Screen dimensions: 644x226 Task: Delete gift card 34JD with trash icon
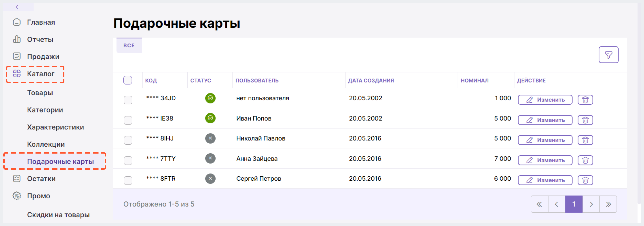click(585, 100)
